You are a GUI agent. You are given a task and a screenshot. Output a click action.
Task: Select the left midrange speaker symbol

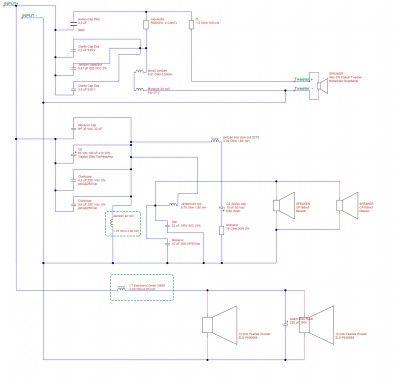tap(284, 205)
